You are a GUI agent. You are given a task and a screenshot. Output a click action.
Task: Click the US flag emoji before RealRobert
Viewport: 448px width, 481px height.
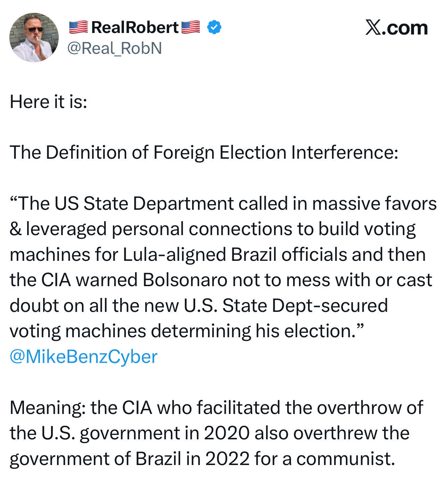pos(78,27)
